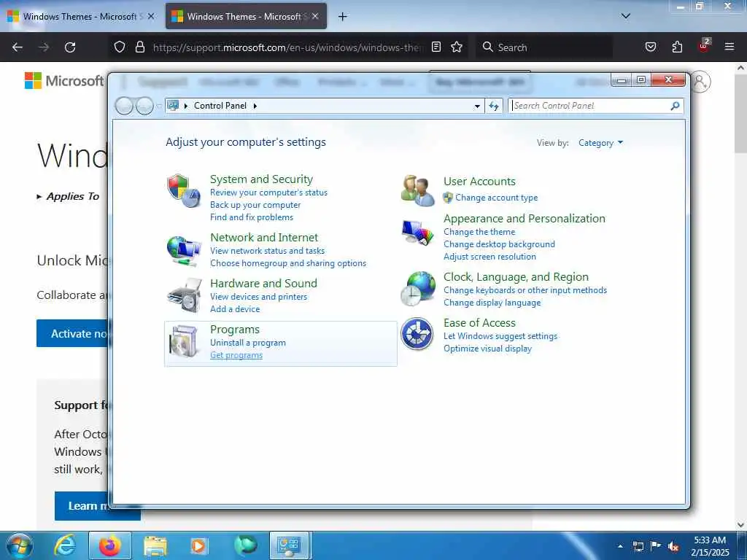The image size is (747, 560).
Task: Click Change account type
Action: click(x=496, y=197)
